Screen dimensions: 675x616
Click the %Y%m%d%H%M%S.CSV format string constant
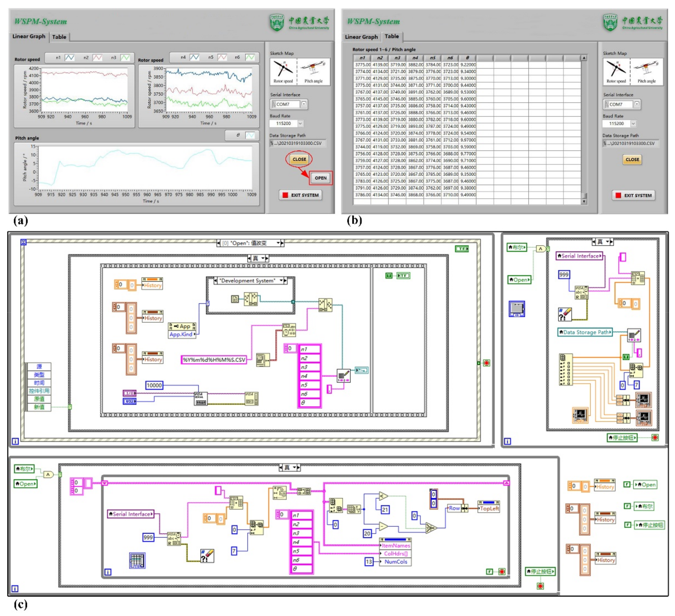click(214, 360)
